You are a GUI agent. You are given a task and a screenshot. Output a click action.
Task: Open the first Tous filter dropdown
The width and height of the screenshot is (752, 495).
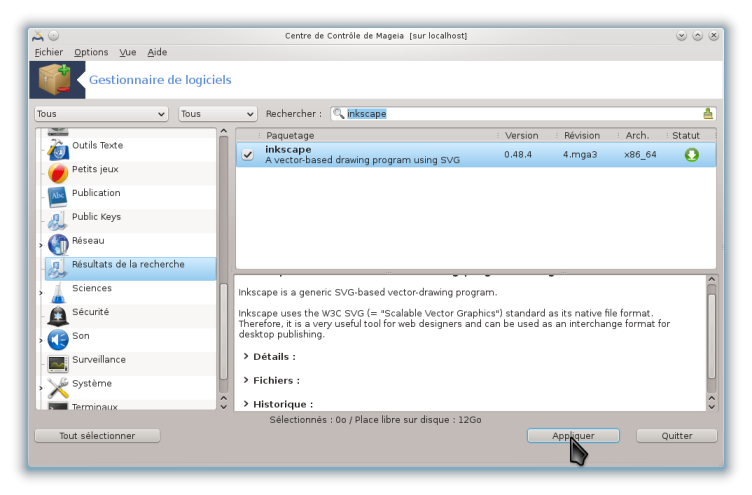[101, 114]
